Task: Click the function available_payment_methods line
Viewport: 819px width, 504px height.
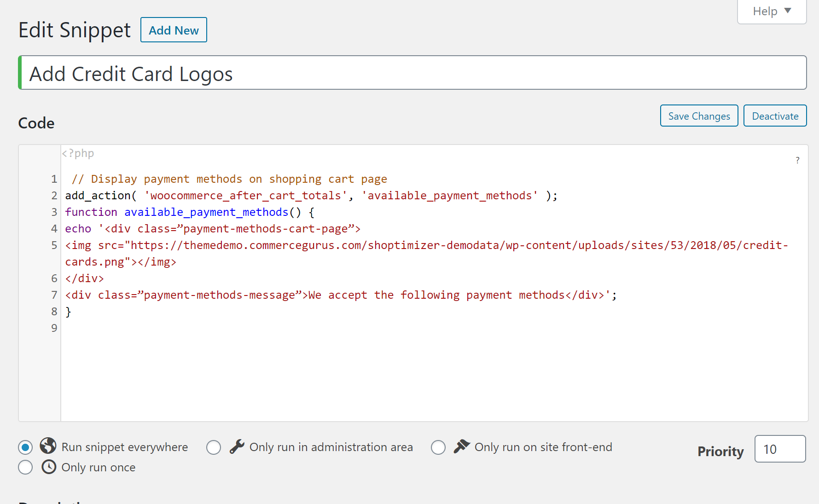Action: 190,212
